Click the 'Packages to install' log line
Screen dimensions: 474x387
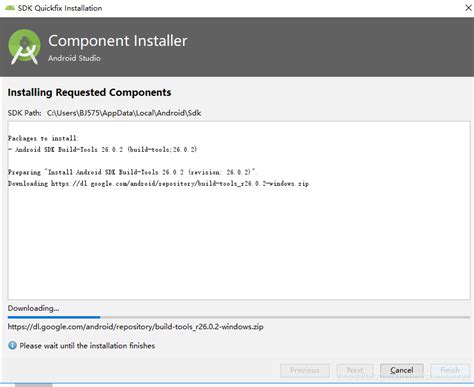(43, 138)
